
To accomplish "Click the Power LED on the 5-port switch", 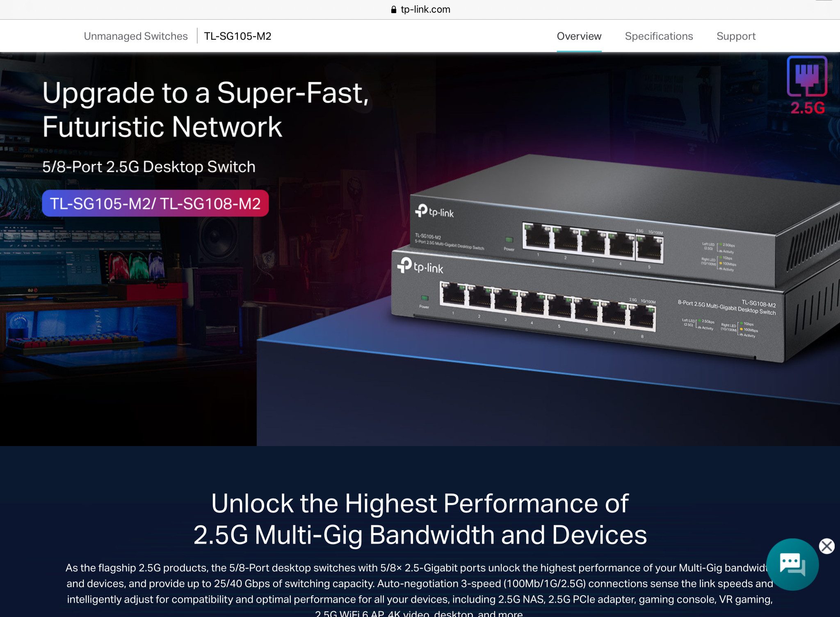I will [509, 239].
